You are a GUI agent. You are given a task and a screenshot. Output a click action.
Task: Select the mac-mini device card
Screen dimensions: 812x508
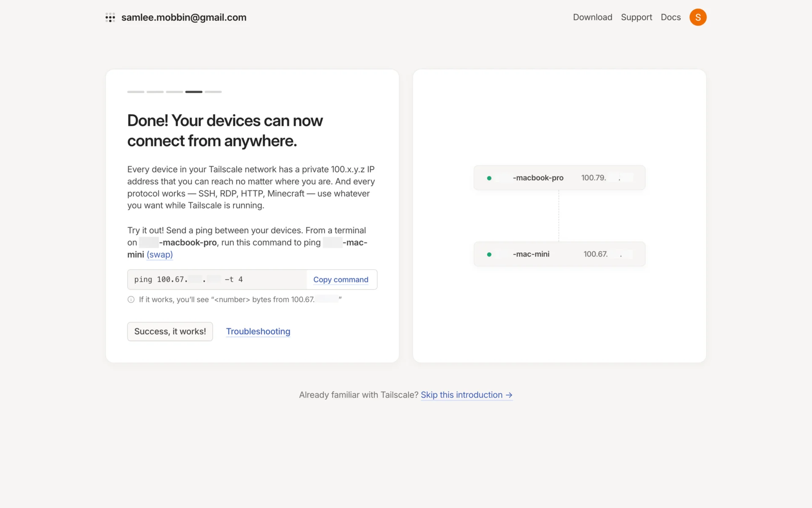(x=559, y=254)
